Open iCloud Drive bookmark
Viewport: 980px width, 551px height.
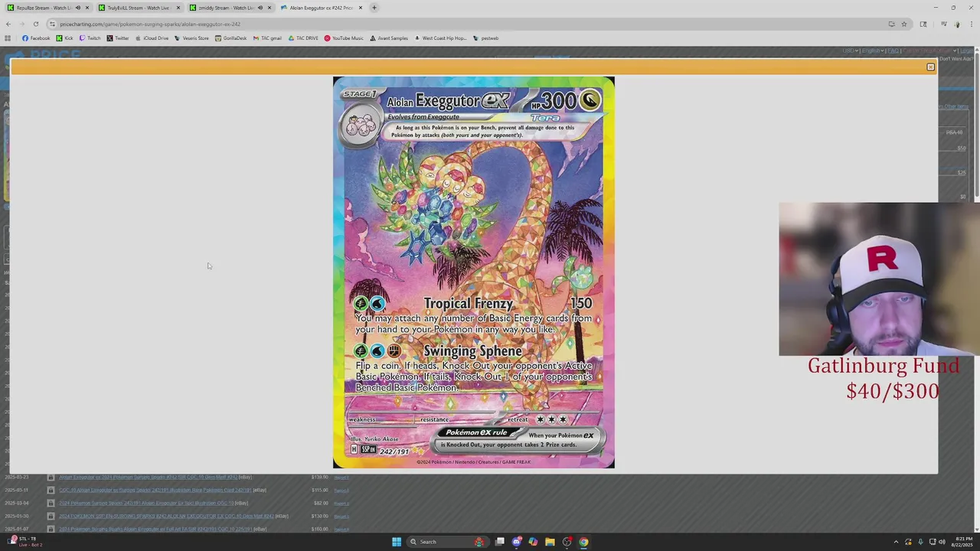pos(152,38)
